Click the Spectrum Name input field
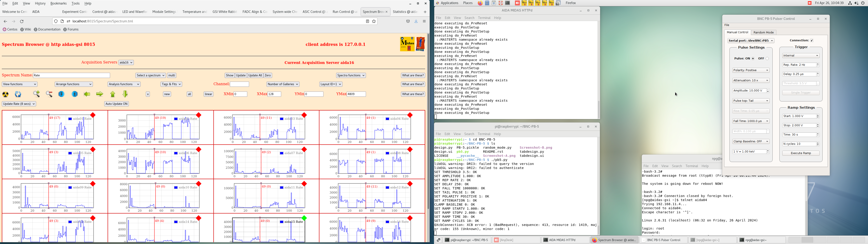Viewport: 868px width, 244px height. tap(71, 75)
